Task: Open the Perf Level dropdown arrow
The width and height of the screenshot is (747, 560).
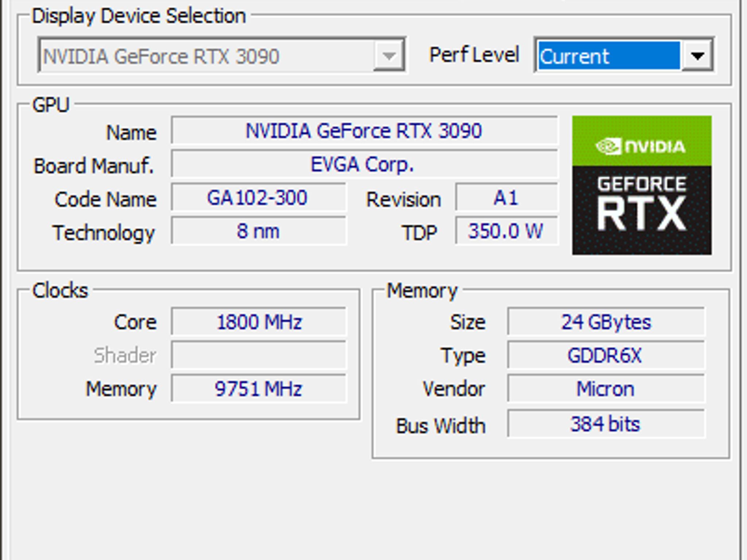Action: [697, 56]
